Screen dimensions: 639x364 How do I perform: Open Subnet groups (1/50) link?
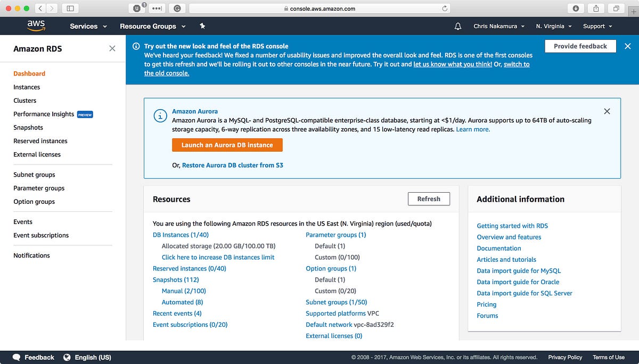point(337,302)
